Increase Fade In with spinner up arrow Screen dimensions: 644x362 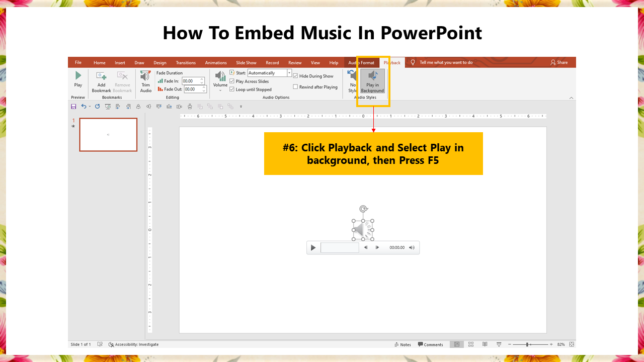coord(202,79)
